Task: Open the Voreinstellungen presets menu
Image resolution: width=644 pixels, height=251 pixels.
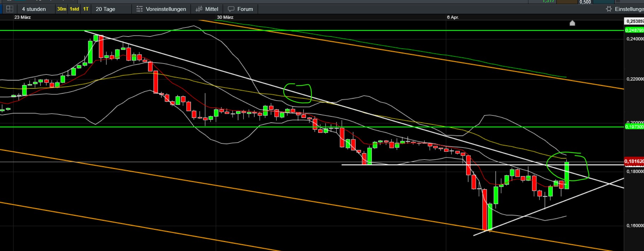Action: click(161, 9)
